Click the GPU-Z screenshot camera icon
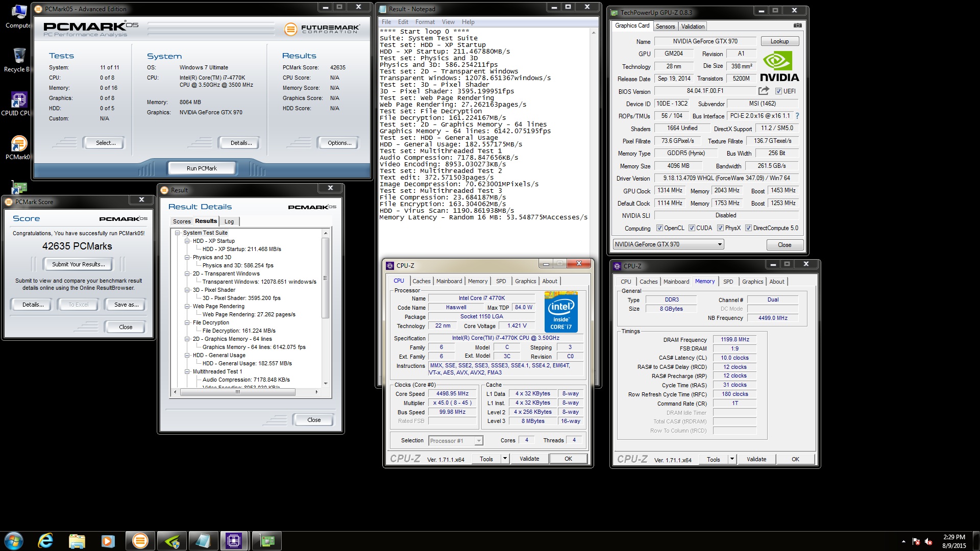980x551 pixels. tap(797, 26)
